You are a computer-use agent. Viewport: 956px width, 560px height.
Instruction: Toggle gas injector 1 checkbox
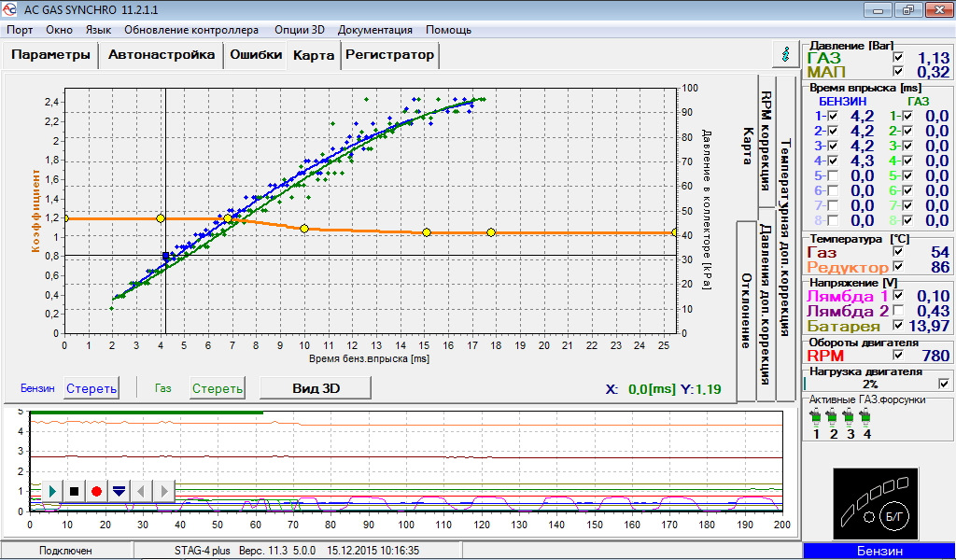pyautogui.click(x=907, y=116)
